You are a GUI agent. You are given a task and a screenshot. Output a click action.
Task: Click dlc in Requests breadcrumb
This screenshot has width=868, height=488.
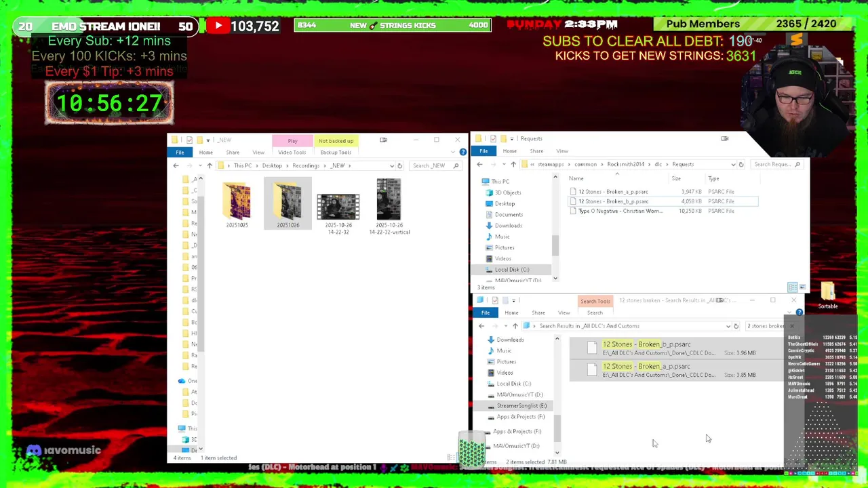click(658, 164)
